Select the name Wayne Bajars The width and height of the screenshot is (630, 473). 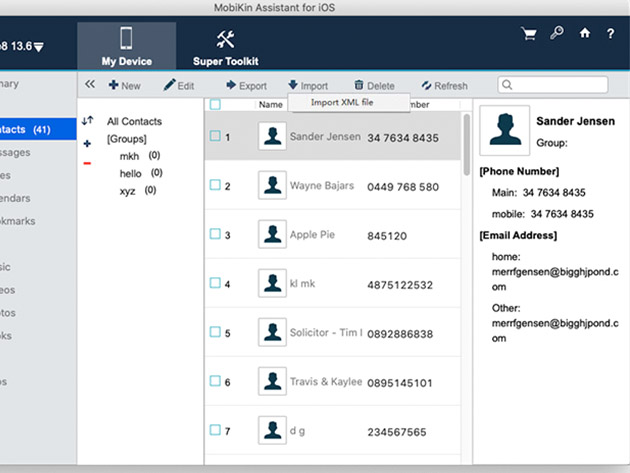coord(322,186)
